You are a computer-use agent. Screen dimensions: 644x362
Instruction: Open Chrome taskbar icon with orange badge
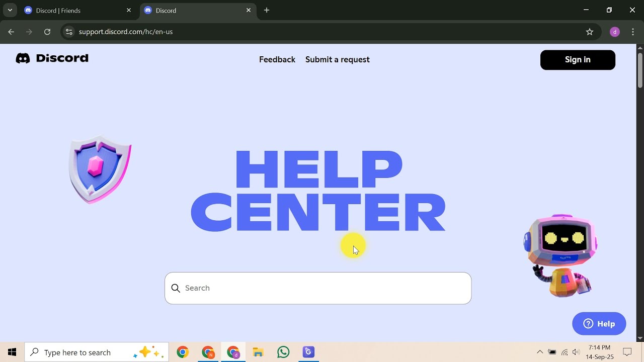(208, 352)
